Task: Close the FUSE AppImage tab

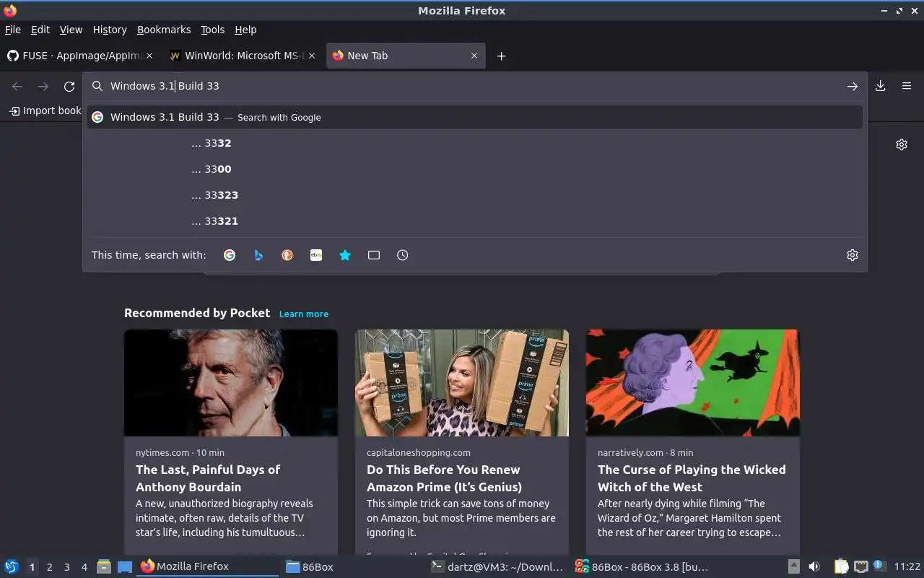Action: (x=149, y=56)
